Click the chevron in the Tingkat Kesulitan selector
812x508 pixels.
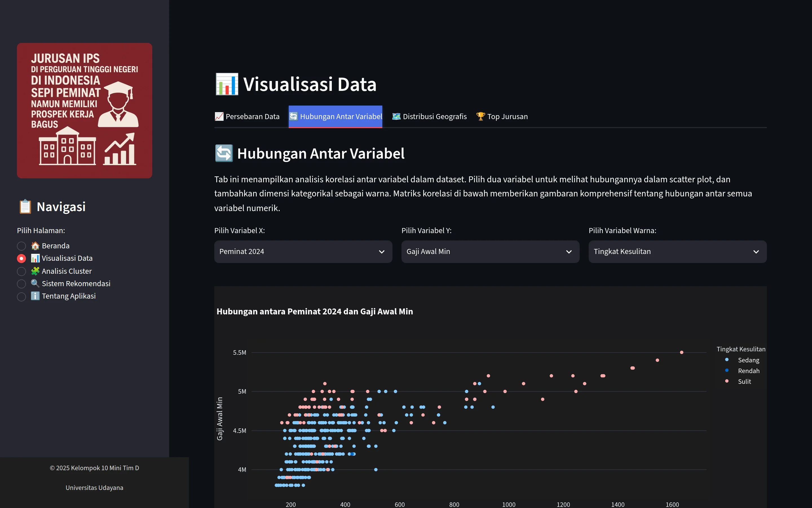[756, 252]
